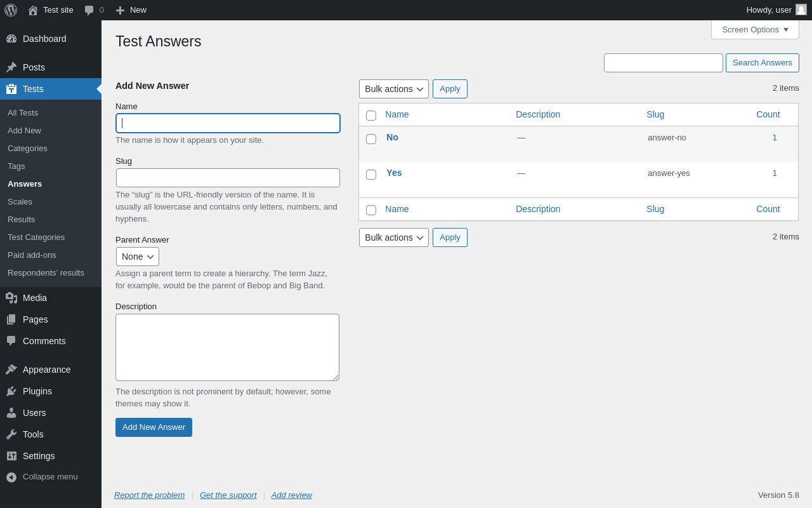Click the bottom Apply button
The image size is (812, 508).
(x=450, y=237)
